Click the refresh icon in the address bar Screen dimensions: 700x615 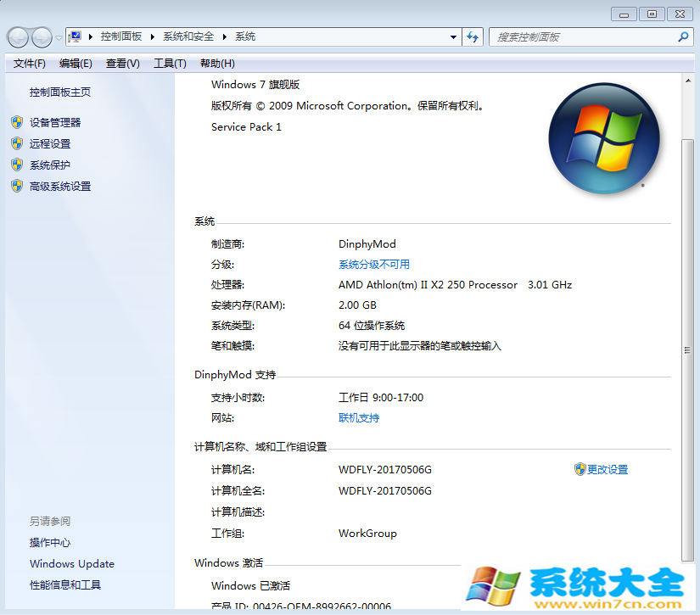pyautogui.click(x=473, y=36)
